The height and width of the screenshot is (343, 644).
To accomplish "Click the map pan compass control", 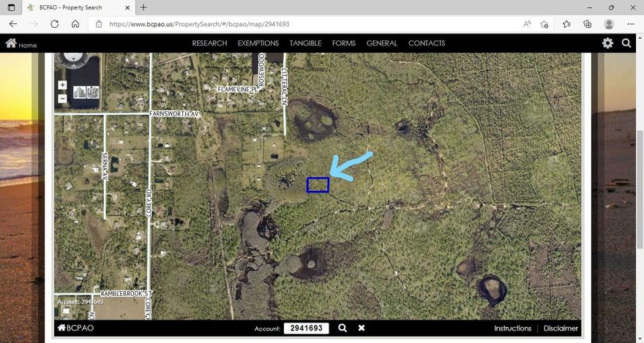I will point(73,59).
